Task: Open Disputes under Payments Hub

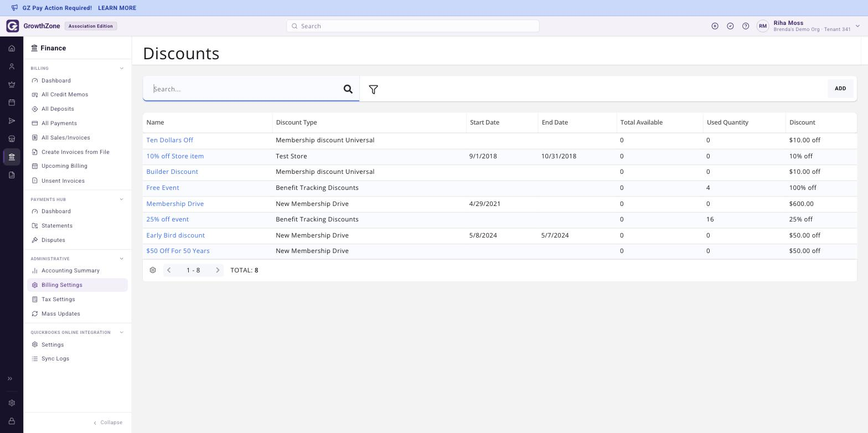Action: tap(53, 240)
